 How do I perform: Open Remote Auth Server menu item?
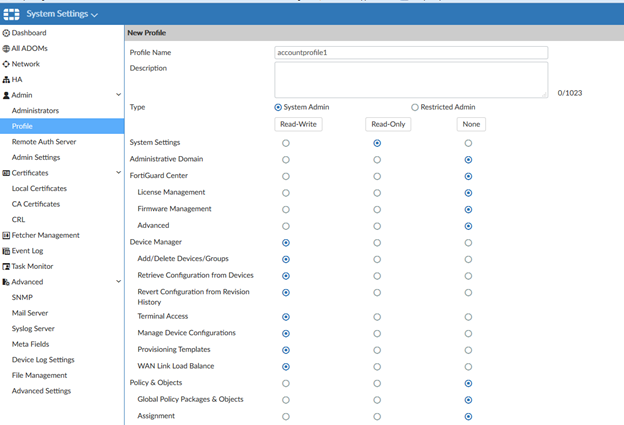43,142
